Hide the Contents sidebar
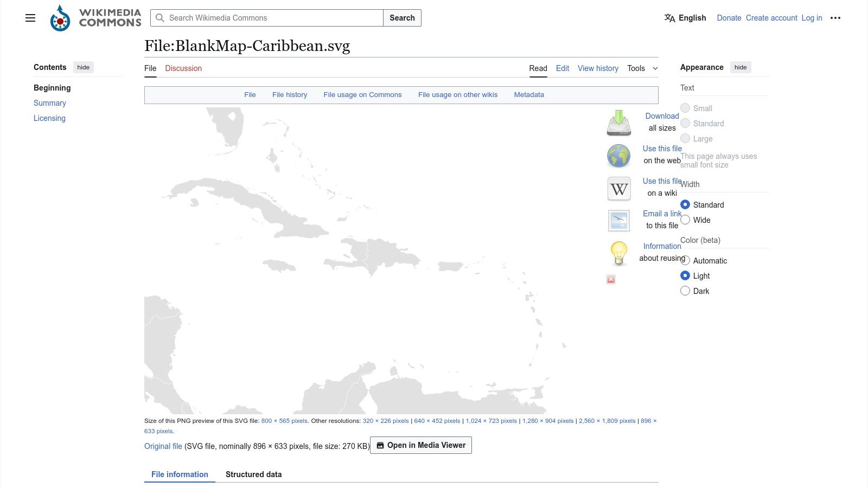Viewport: 868px width, 488px height. pyautogui.click(x=83, y=67)
